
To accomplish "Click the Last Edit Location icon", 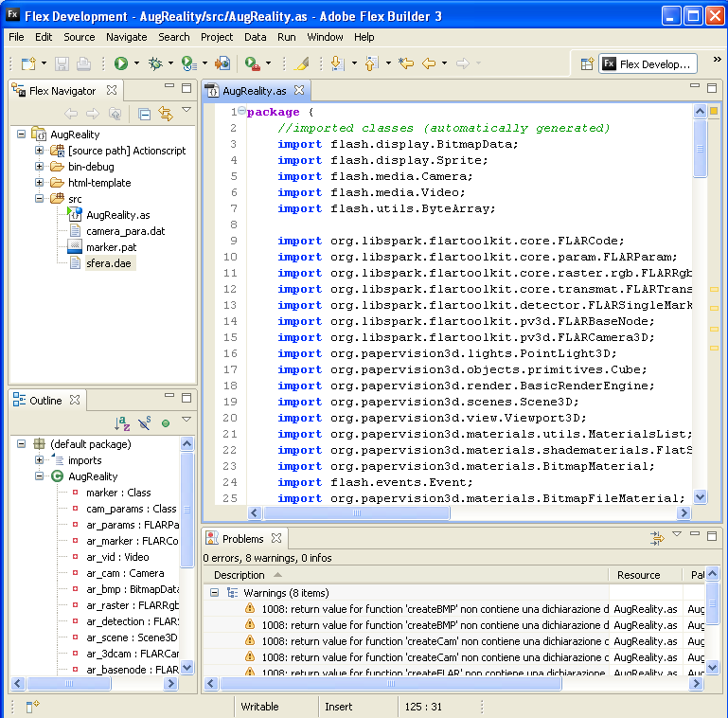I will [x=406, y=63].
